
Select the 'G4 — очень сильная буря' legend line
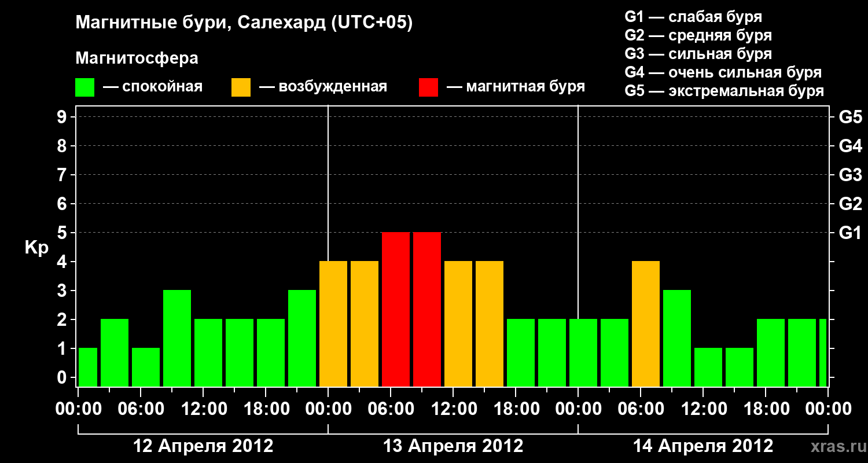click(x=723, y=72)
